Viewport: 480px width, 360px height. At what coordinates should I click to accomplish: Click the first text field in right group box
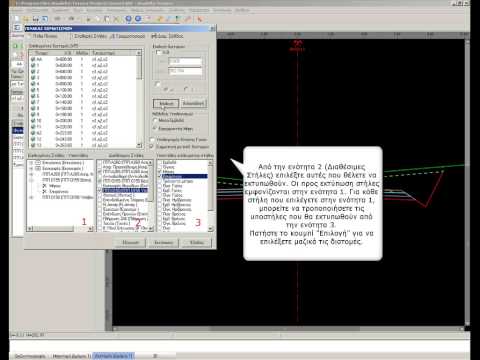pos(185,61)
